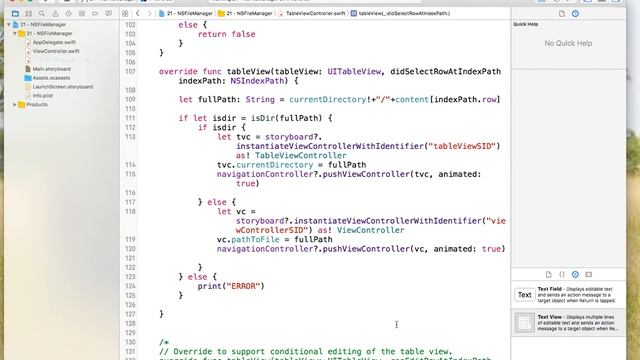Click the Quick Help section heading
The height and width of the screenshot is (360, 640).
point(525,24)
